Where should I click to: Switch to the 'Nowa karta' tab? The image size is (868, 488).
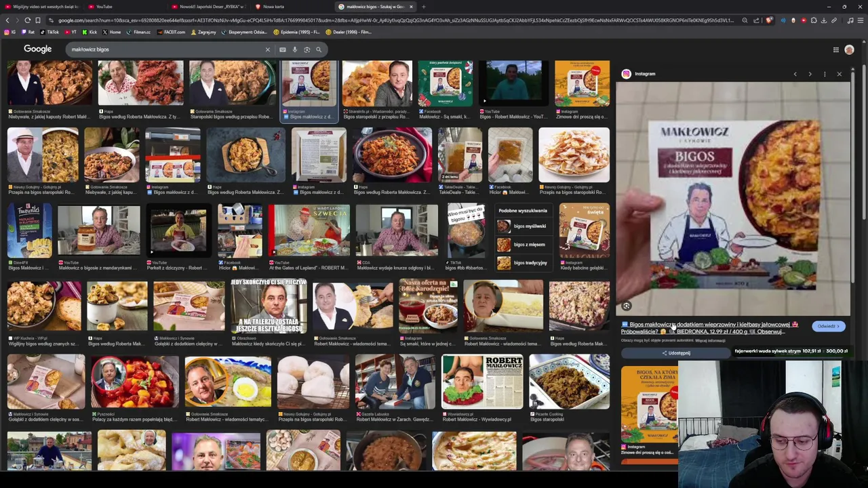[292, 7]
